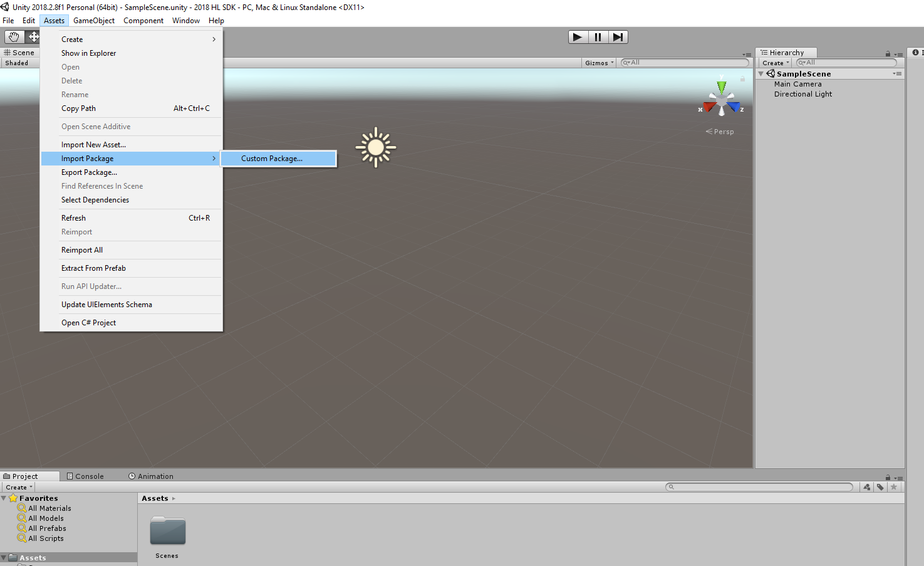This screenshot has height=566, width=924.
Task: Click the Search by Type filter icon
Action: pyautogui.click(x=866, y=487)
